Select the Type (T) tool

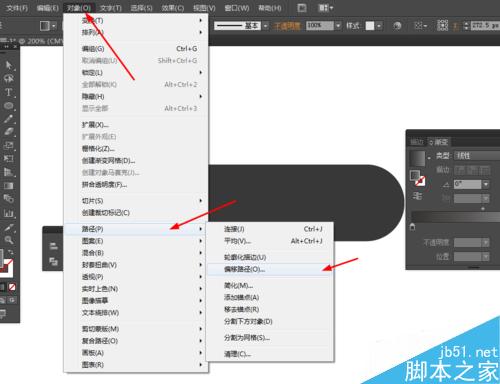(x=9, y=92)
